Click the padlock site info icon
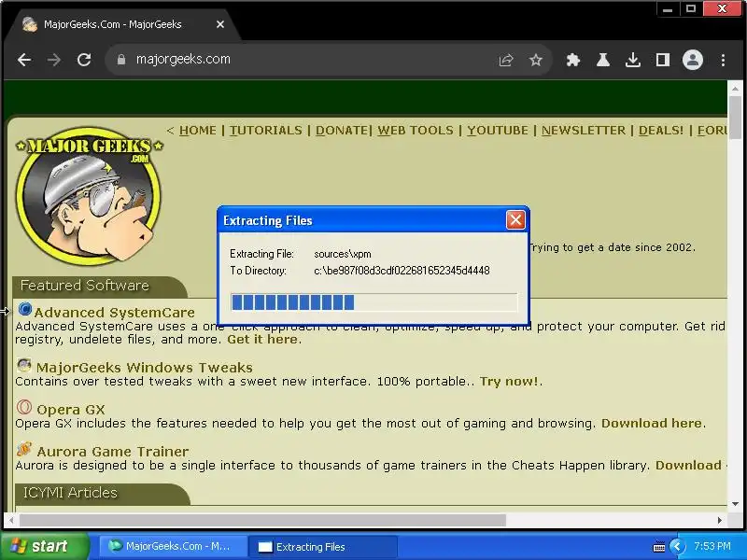The height and width of the screenshot is (560, 747). (121, 60)
